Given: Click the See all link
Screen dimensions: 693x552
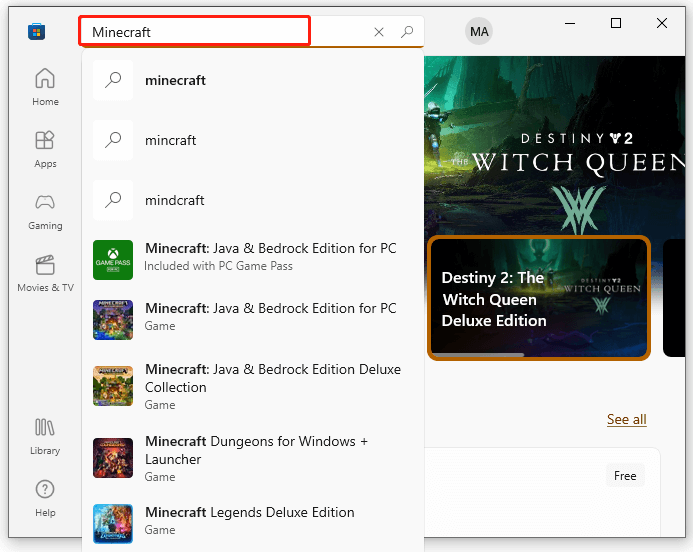Looking at the screenshot, I should pyautogui.click(x=626, y=419).
